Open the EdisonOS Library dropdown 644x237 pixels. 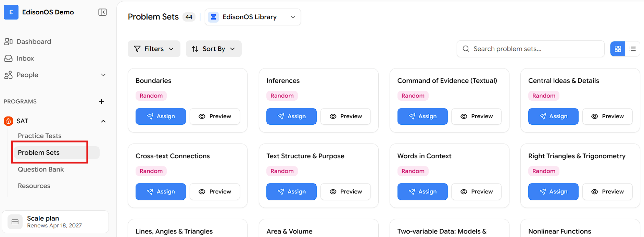point(253,17)
